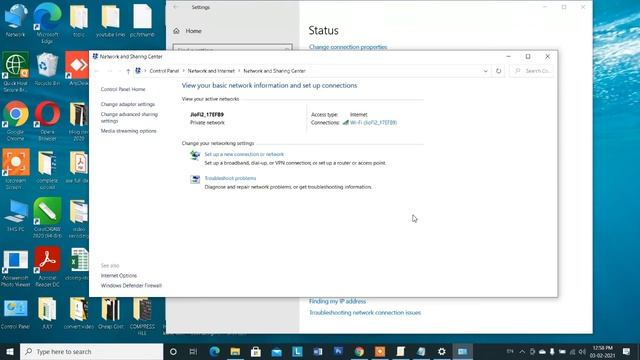
Task: Open the COMPRESS FILE folder on desktop
Action: pyautogui.click(x=142, y=316)
